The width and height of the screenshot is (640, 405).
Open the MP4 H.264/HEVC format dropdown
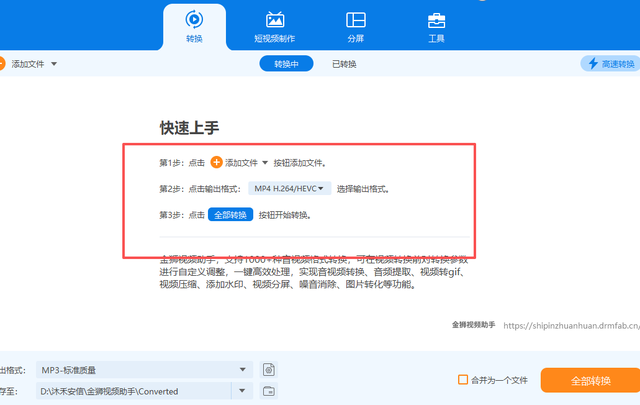click(289, 188)
